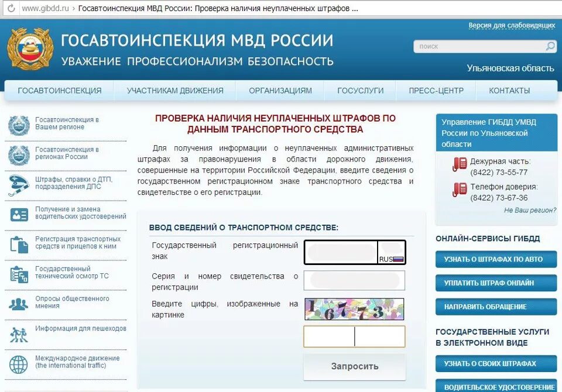Click the 'Госавтоинспекция в регионах России' emblem icon
The width and height of the screenshot is (562, 392).
coord(19,156)
